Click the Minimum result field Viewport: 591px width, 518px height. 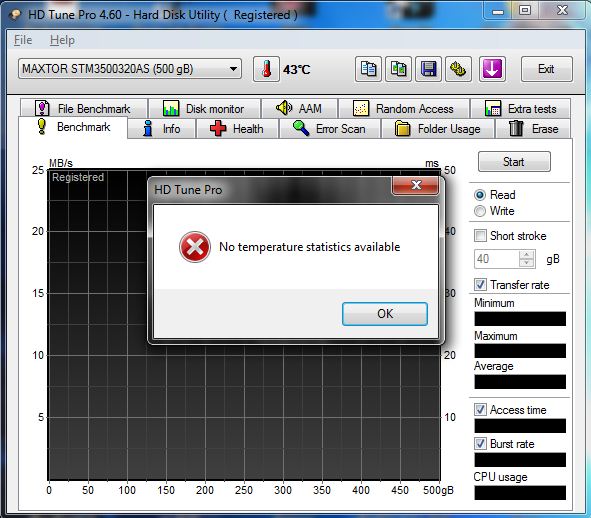(520, 319)
